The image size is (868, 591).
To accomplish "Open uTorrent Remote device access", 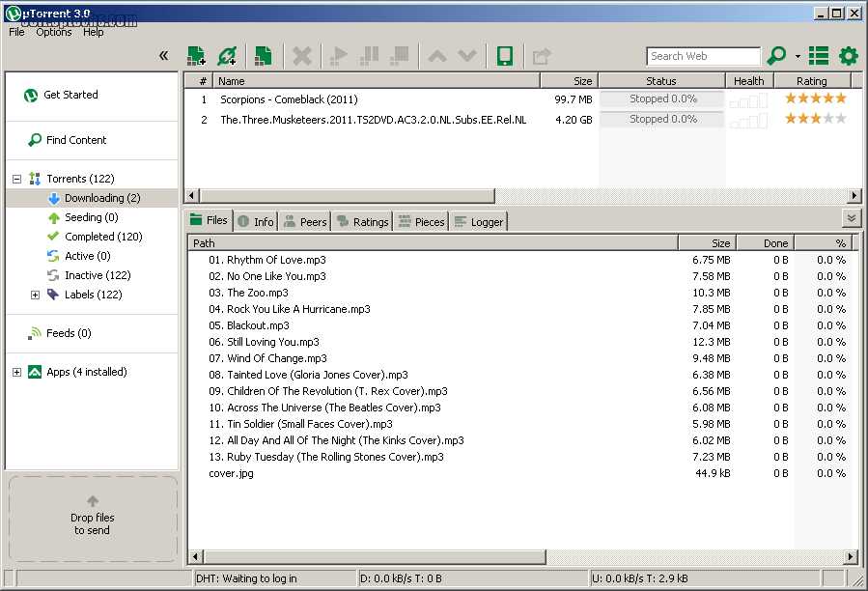I will pos(503,56).
